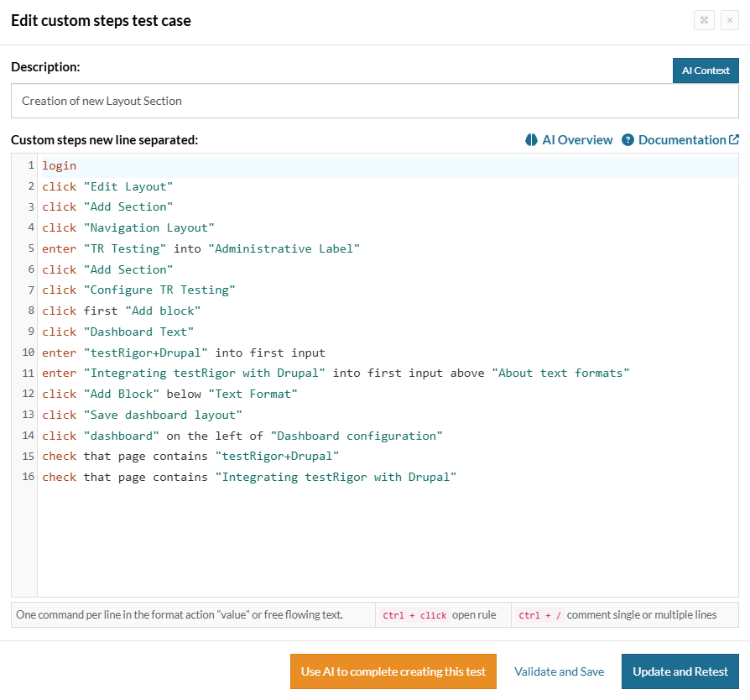This screenshot has width=750, height=700.
Task: Click the line 16 check step text
Action: tap(248, 477)
